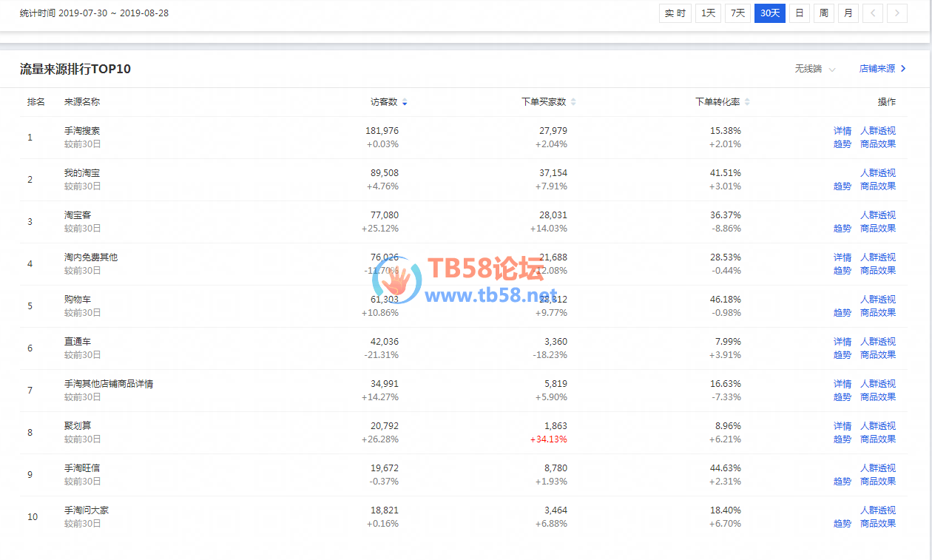Open 人群透视 for 聚划算
This screenshot has width=932, height=560.
(x=878, y=426)
